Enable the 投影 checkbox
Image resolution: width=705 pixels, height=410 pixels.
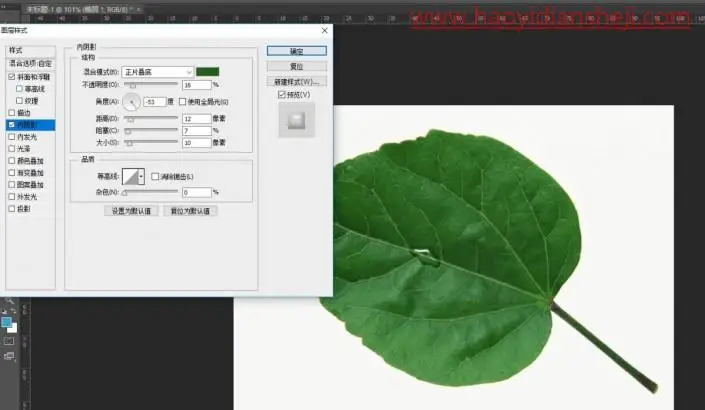(x=12, y=209)
